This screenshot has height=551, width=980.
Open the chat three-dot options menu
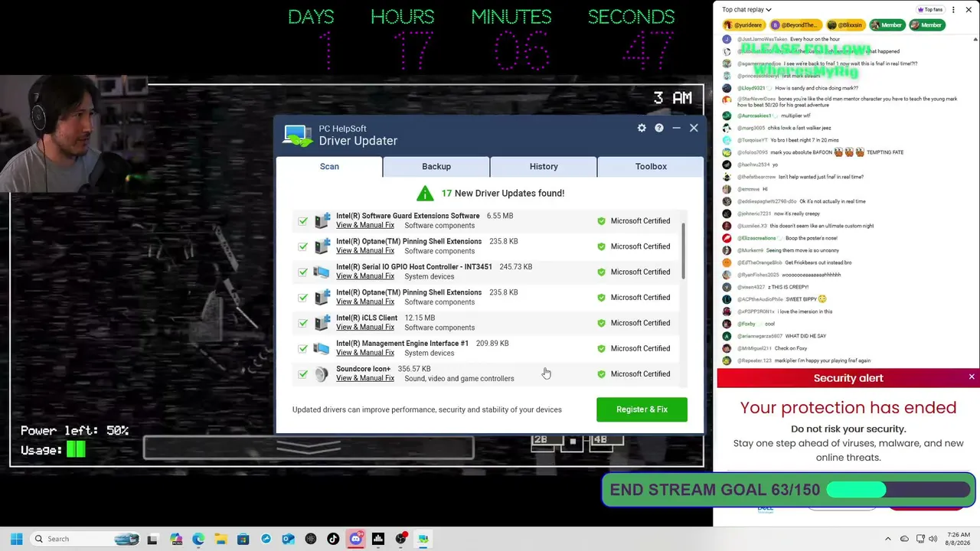953,10
